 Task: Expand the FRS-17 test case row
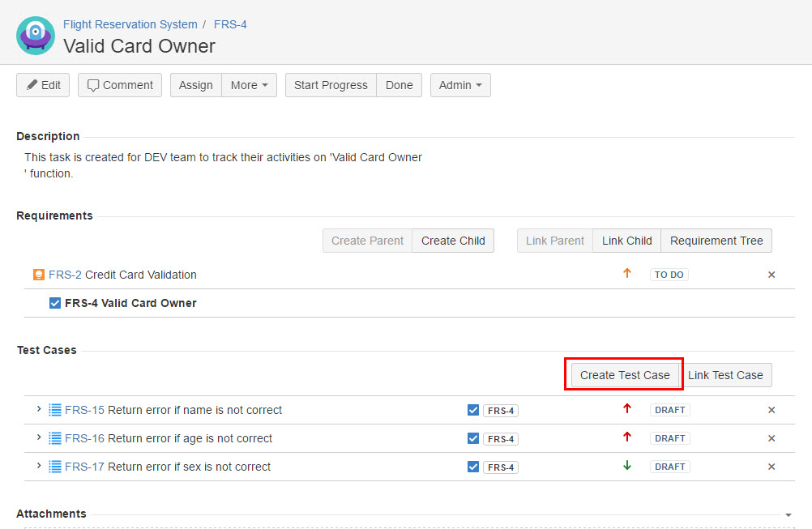[x=39, y=466]
